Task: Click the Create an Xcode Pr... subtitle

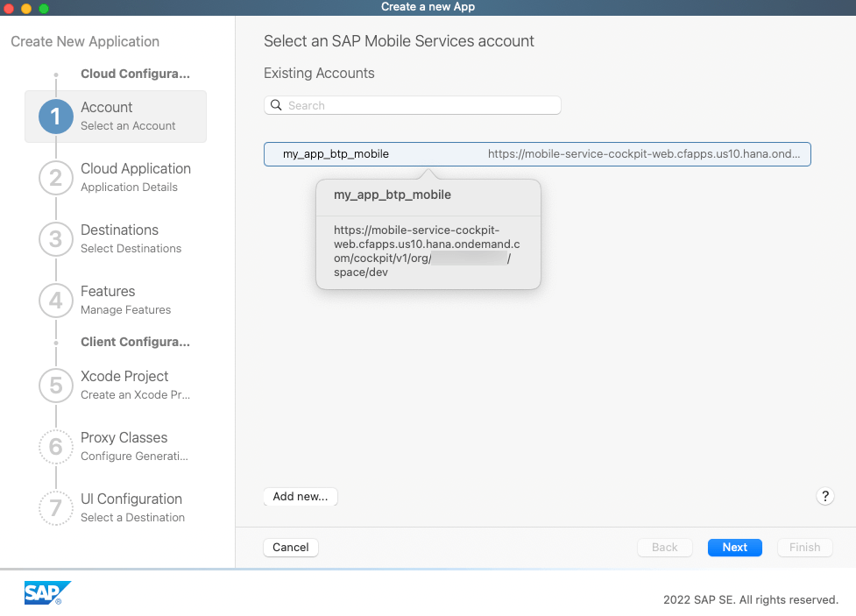Action: 136,394
